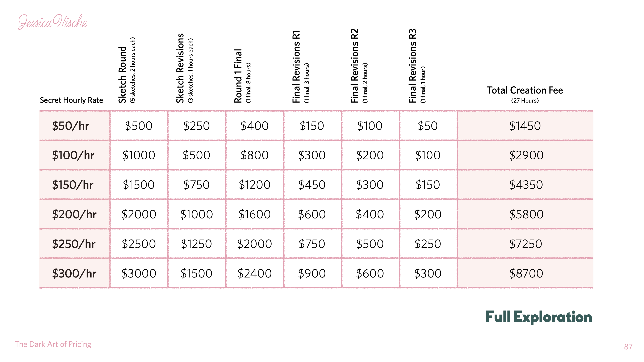
Task: Click the Total Creation Fee heading
Action: coord(525,94)
